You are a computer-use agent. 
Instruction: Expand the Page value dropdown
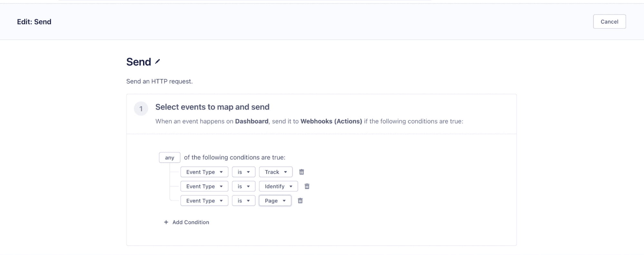tap(275, 201)
